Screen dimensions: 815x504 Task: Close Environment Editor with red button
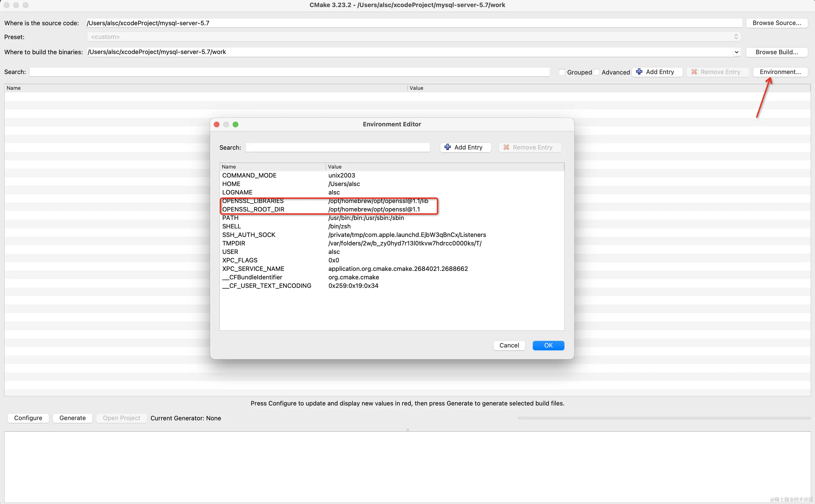(x=216, y=124)
